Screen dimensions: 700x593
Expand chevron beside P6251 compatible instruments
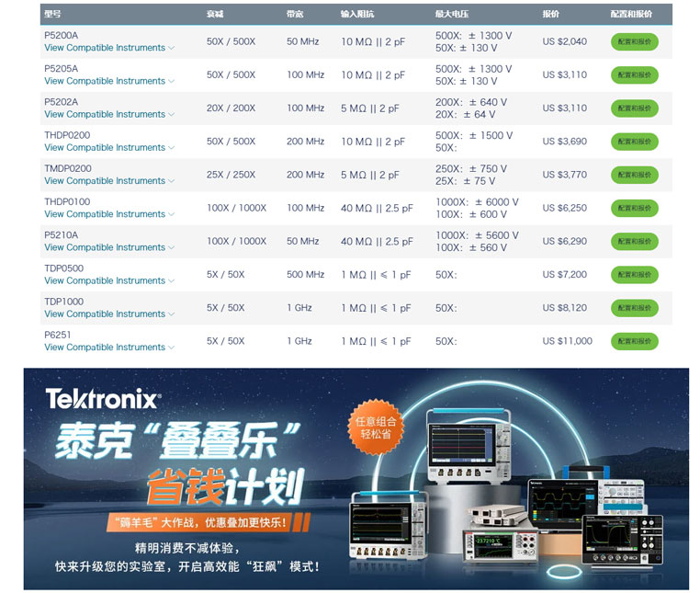click(x=171, y=348)
